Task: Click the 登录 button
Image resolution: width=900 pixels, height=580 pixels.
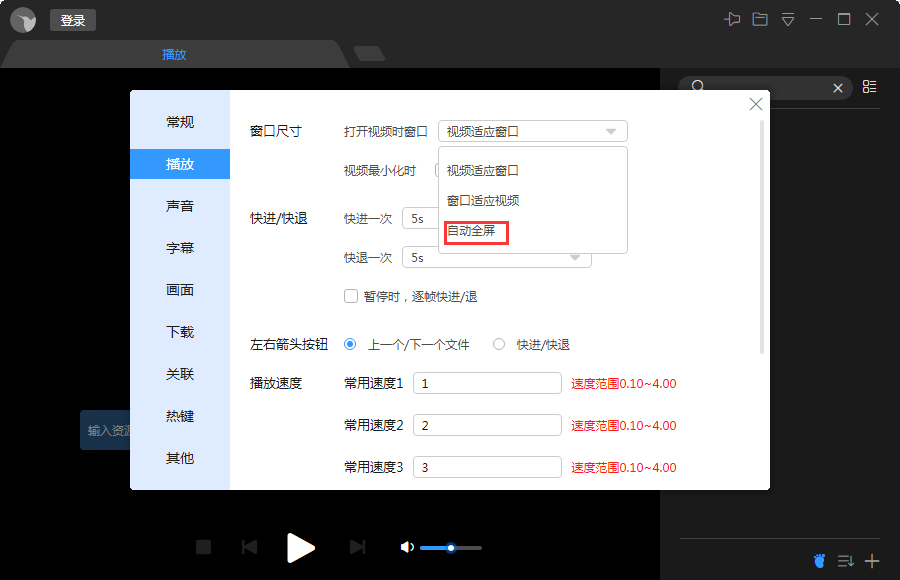Action: click(72, 19)
